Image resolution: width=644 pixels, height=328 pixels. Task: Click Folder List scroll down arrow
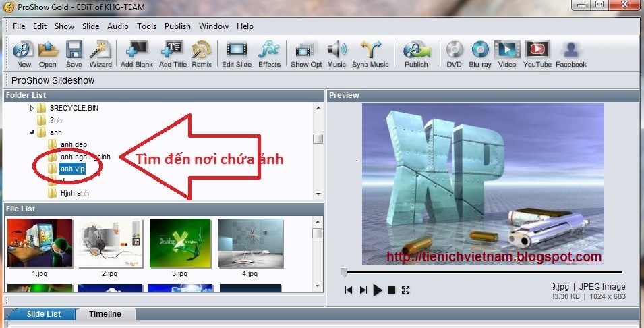318,194
